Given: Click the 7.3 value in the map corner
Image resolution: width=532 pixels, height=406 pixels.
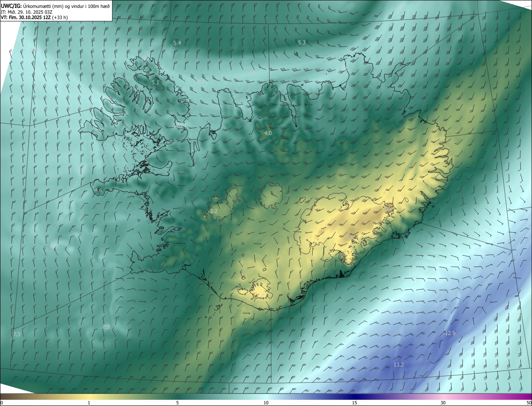Looking at the screenshot, I should point(17,335).
